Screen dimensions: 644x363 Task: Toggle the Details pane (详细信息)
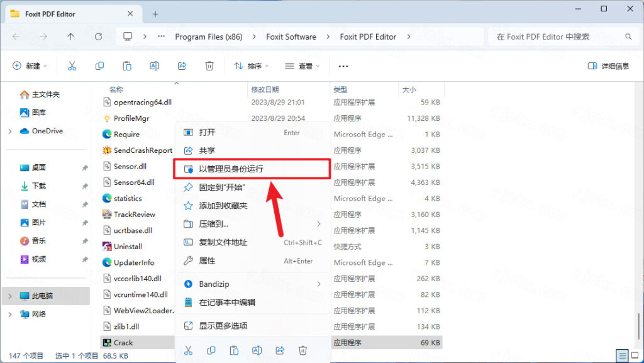pos(608,66)
